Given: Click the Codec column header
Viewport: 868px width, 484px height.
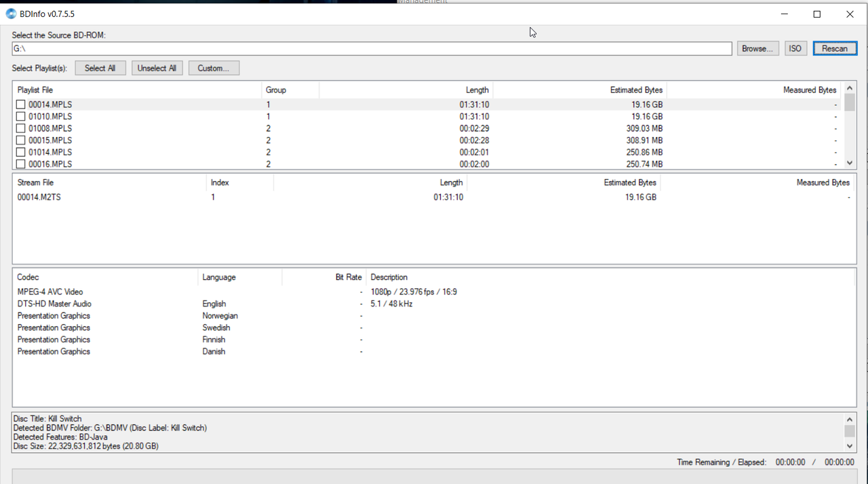Looking at the screenshot, I should point(106,277).
